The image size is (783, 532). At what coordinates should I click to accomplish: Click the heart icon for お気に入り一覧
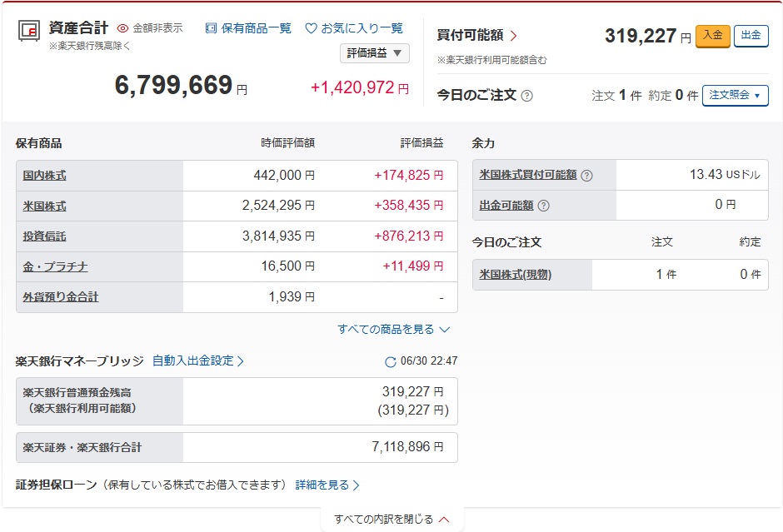tap(311, 28)
